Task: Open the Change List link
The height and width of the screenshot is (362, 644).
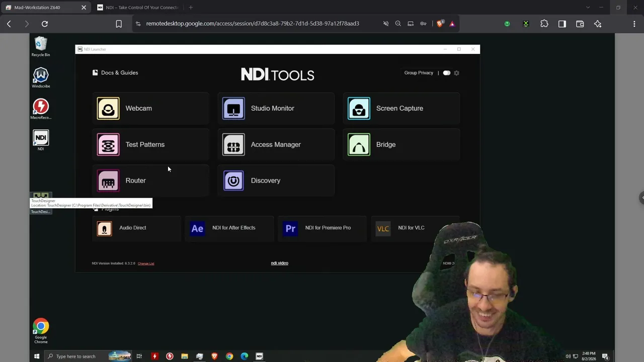Action: [x=146, y=263]
